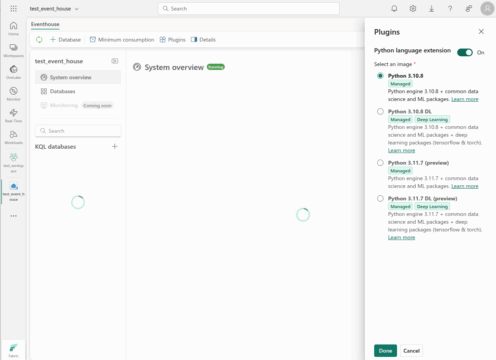The height and width of the screenshot is (360, 496).
Task: Click the download icon in header
Action: [x=431, y=9]
